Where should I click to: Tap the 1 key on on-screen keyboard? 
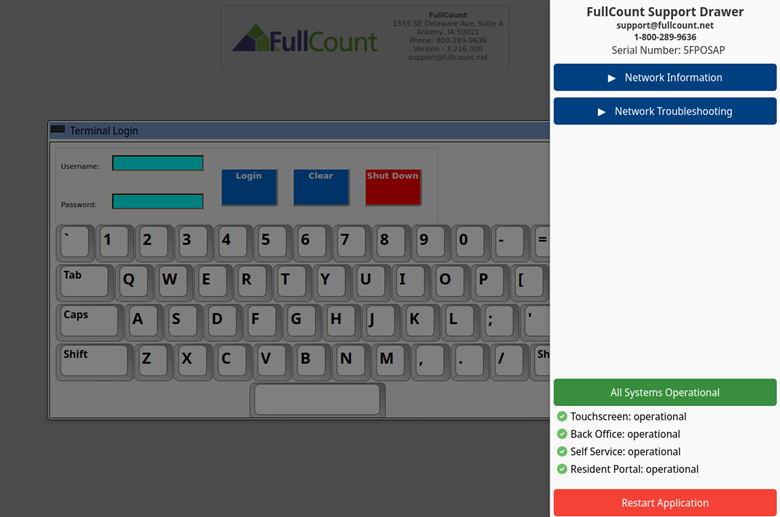114,243
